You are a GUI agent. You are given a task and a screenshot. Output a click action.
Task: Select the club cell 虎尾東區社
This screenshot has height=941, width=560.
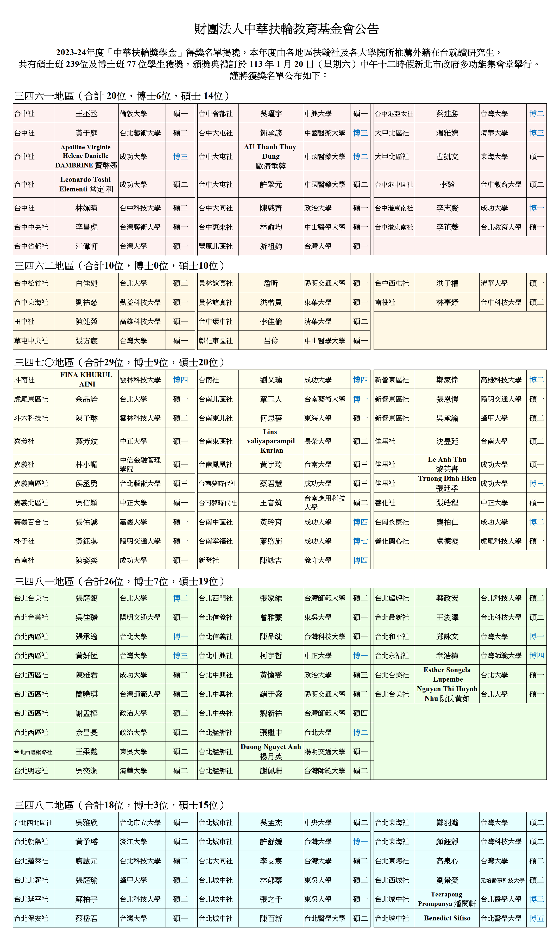pyautogui.click(x=33, y=399)
